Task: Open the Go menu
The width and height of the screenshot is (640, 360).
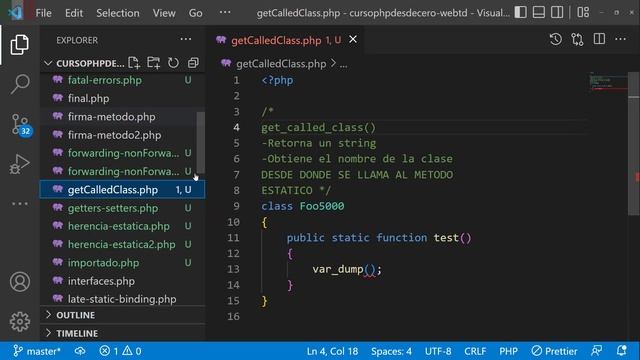Action: (x=196, y=13)
